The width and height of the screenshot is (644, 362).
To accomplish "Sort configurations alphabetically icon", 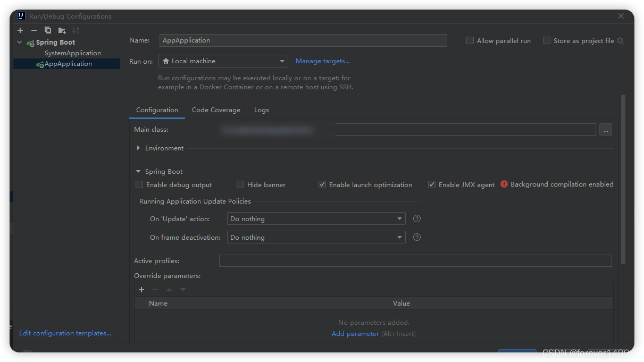I will pos(76,30).
